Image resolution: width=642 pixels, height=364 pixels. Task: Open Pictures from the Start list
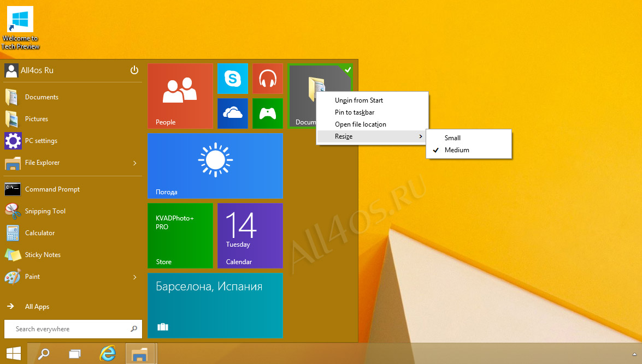73,119
